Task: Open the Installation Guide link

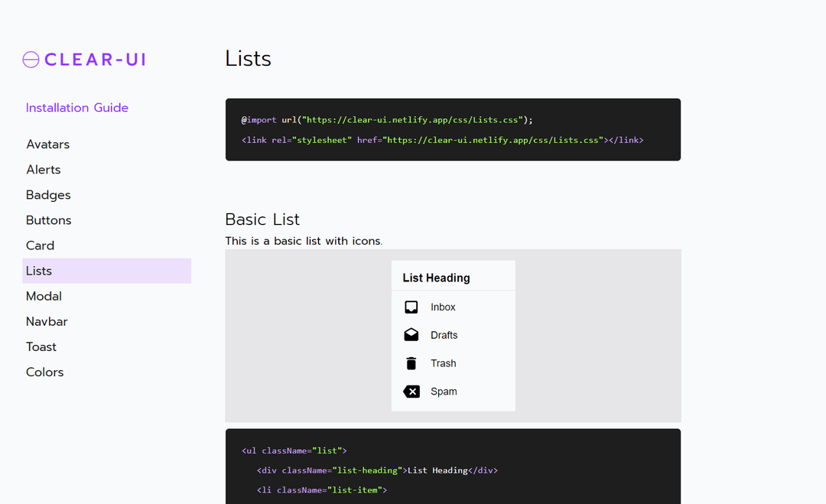Action: click(x=77, y=107)
